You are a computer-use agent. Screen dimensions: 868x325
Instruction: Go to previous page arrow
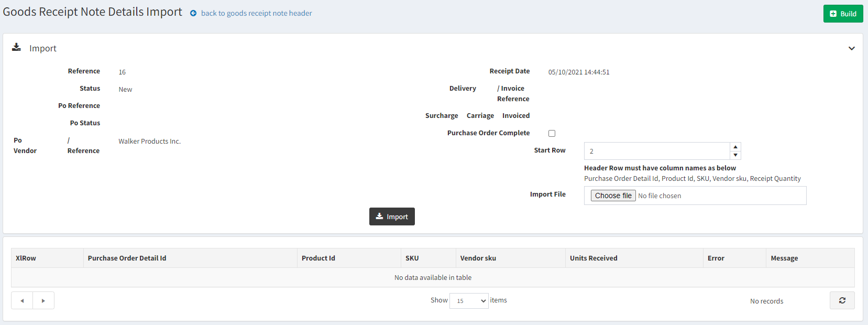(22, 300)
